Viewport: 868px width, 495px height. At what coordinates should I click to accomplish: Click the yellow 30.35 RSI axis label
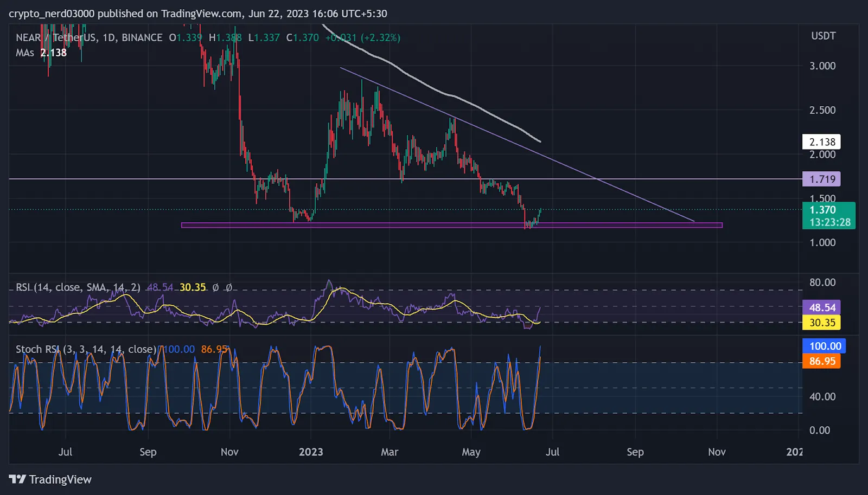click(x=821, y=323)
